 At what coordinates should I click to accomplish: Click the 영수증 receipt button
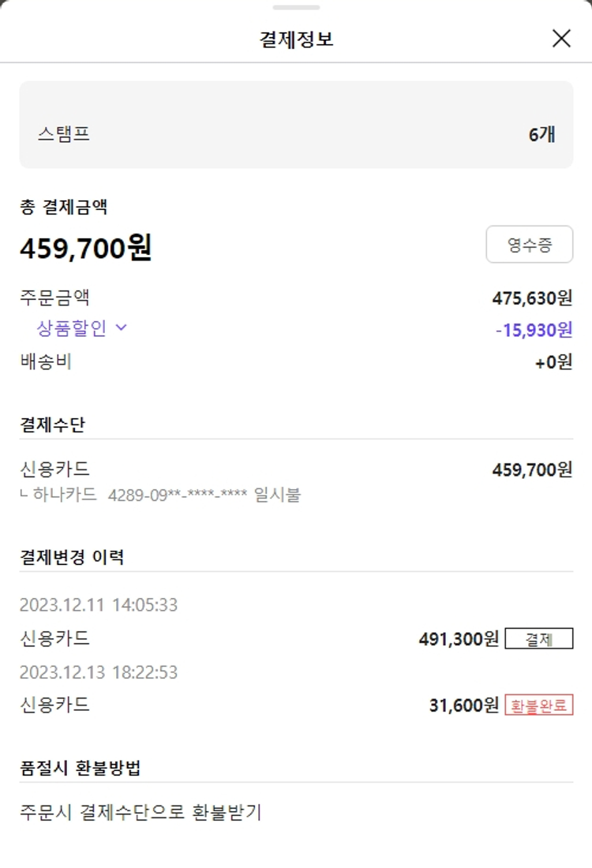[x=529, y=245]
